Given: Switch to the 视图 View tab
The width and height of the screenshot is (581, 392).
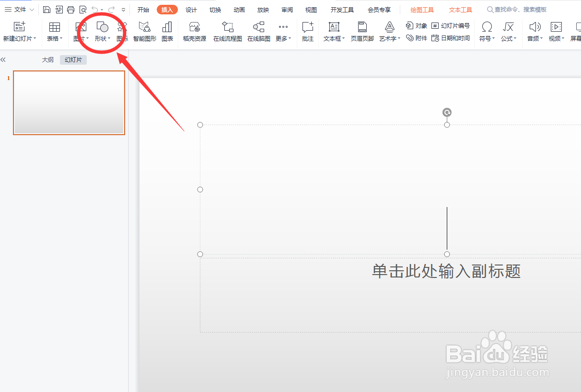Looking at the screenshot, I should (311, 10).
